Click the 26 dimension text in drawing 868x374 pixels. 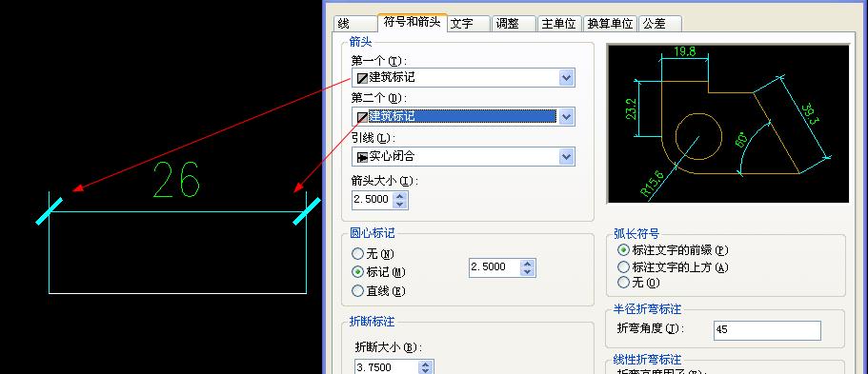pos(176,181)
